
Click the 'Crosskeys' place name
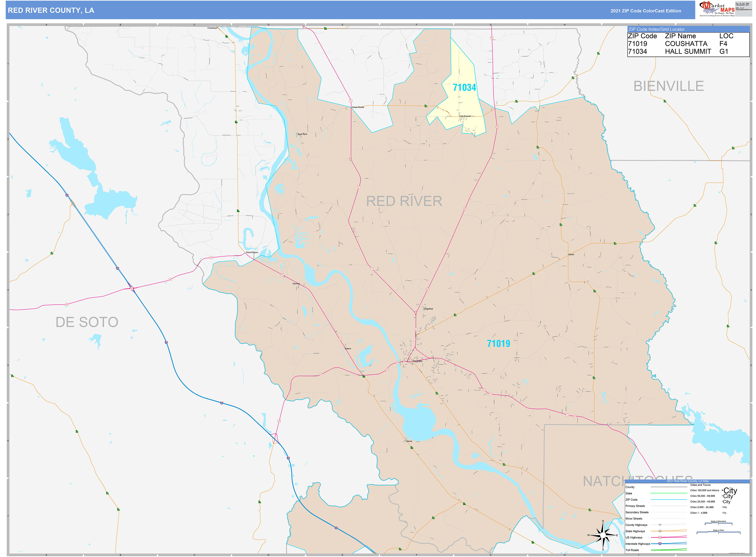pos(212,28)
